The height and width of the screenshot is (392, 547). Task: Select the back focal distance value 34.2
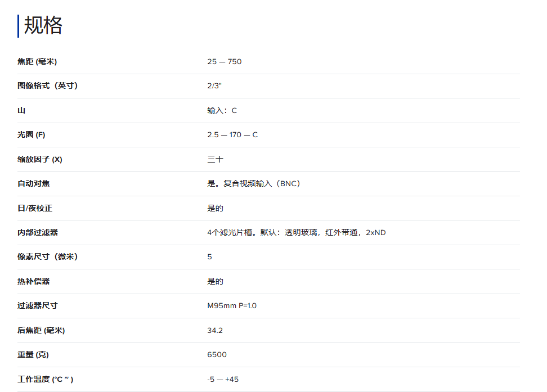pyautogui.click(x=214, y=330)
